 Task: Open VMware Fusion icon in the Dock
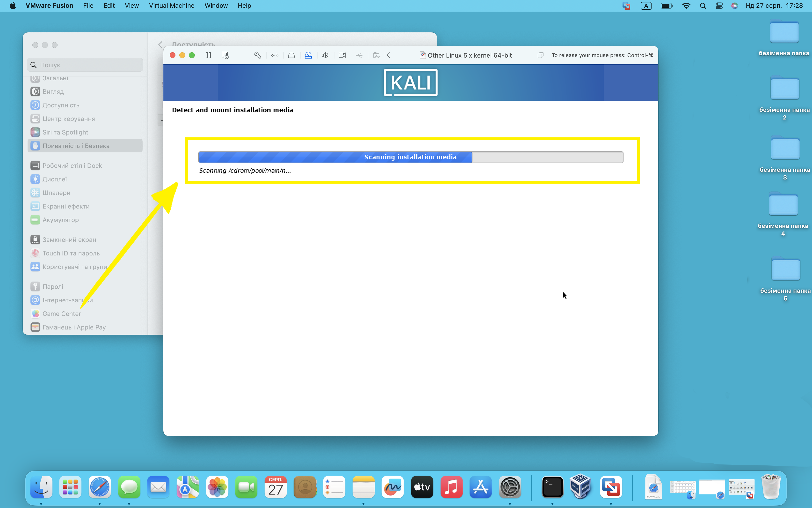point(611,487)
